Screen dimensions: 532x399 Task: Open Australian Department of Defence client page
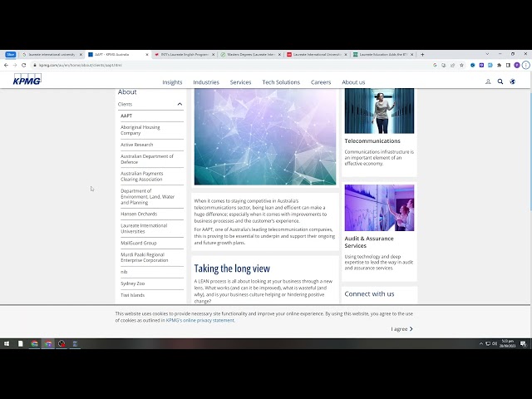click(x=147, y=159)
